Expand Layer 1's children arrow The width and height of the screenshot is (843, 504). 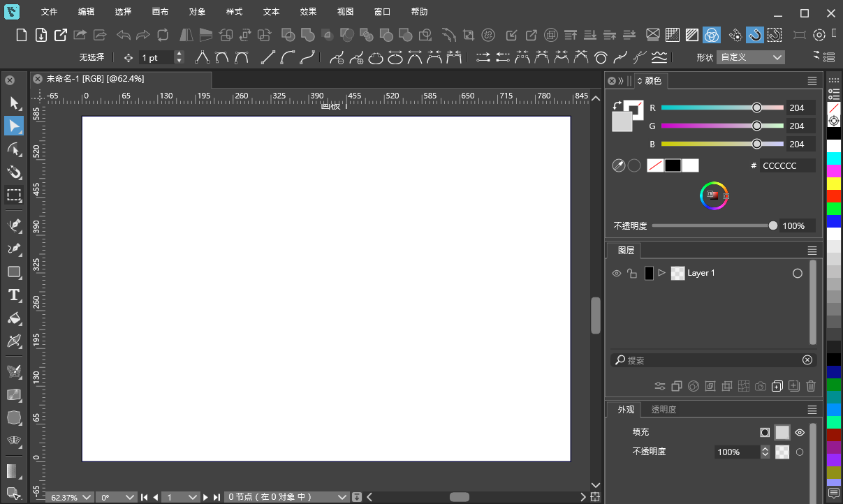click(661, 273)
